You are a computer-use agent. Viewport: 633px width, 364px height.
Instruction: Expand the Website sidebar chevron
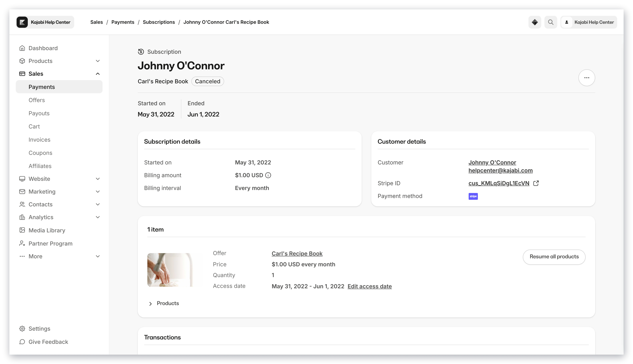point(98,179)
